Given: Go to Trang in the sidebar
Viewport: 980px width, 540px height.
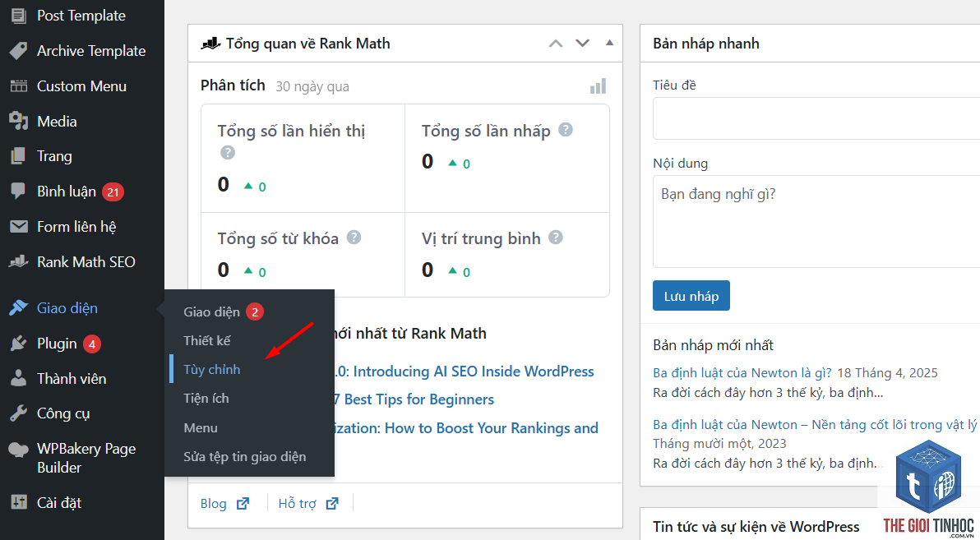Looking at the screenshot, I should (54, 156).
